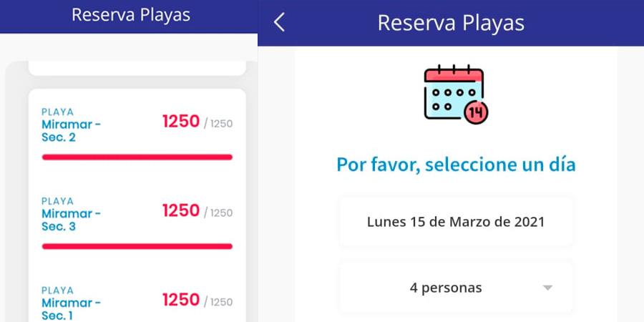Click the gray /1250 capacity for Sec. 2

tap(219, 124)
